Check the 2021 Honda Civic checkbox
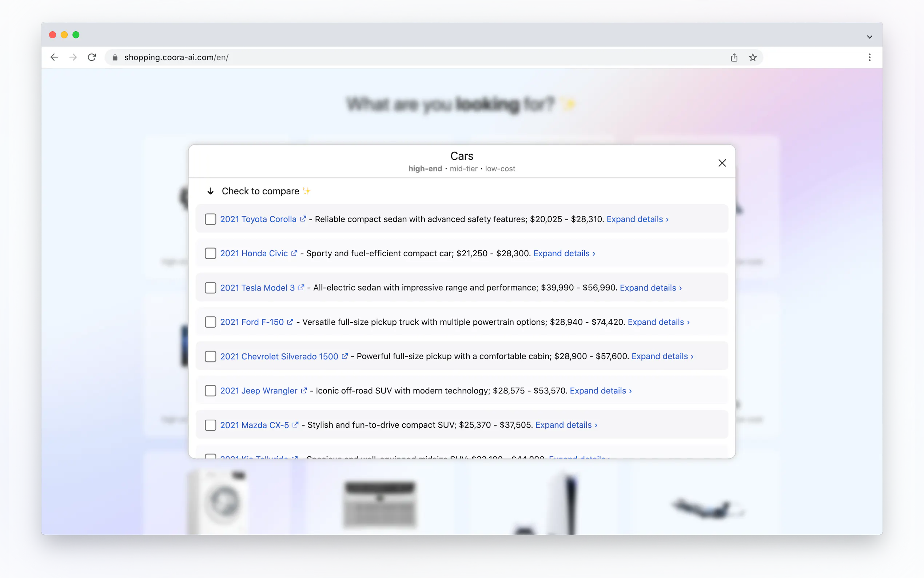 click(x=211, y=253)
